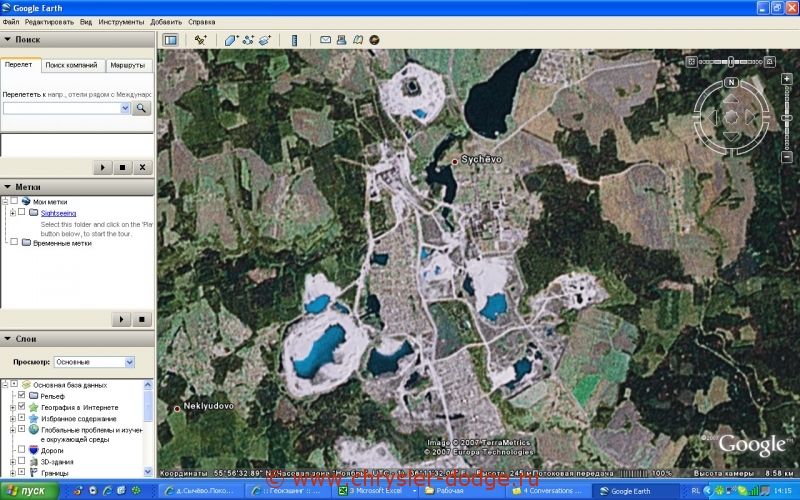Start the tour with Метки panel play button

[121, 319]
